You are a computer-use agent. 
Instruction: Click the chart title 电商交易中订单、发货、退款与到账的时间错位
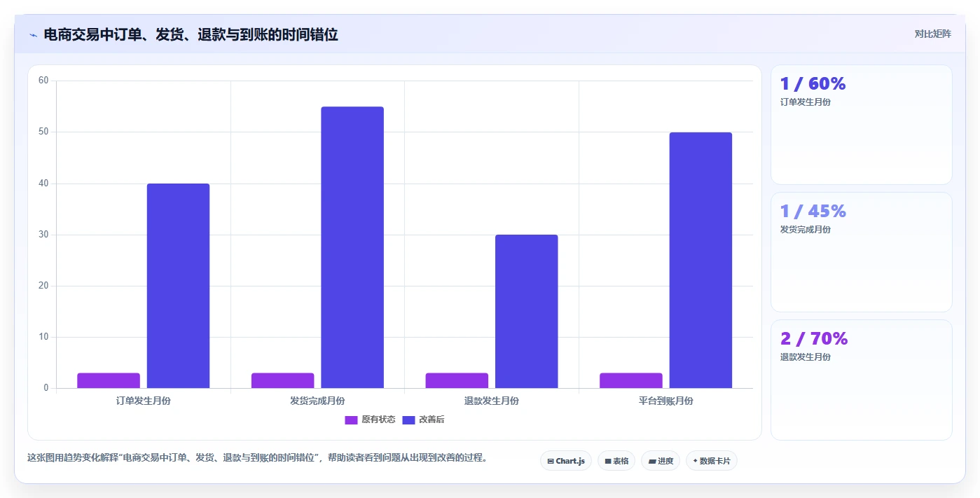[191, 34]
